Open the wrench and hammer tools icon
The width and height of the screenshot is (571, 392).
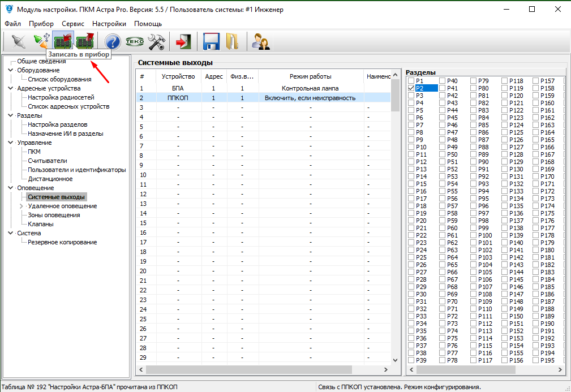pyautogui.click(x=156, y=42)
